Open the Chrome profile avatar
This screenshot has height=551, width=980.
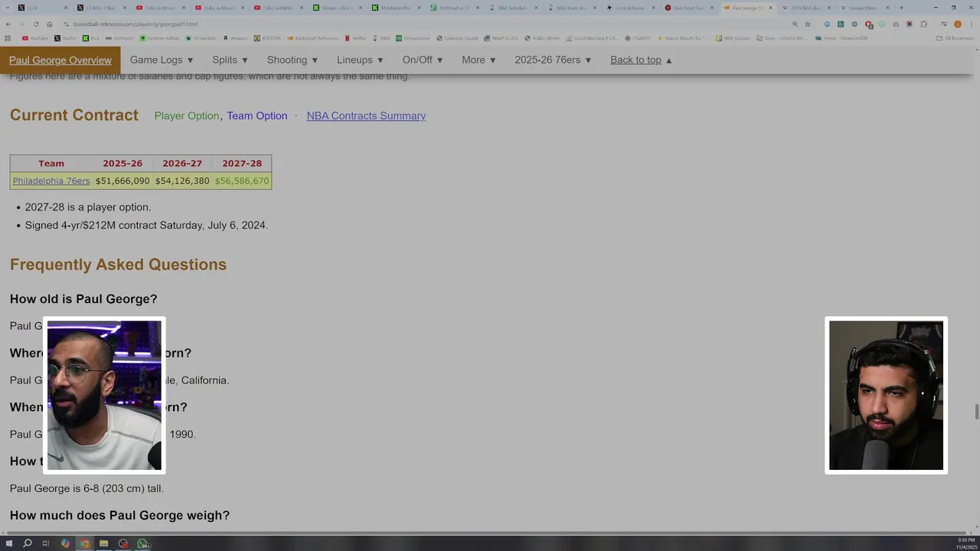point(958,24)
